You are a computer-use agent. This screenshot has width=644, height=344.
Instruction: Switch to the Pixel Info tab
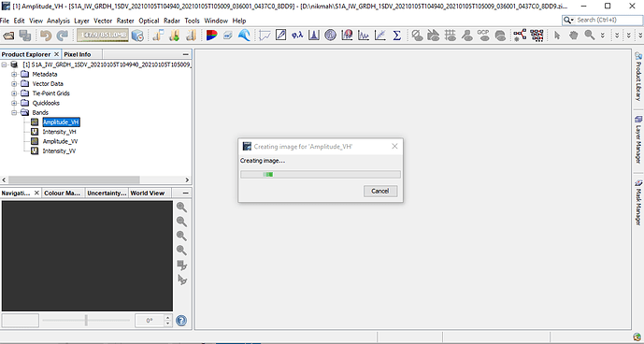tap(78, 54)
